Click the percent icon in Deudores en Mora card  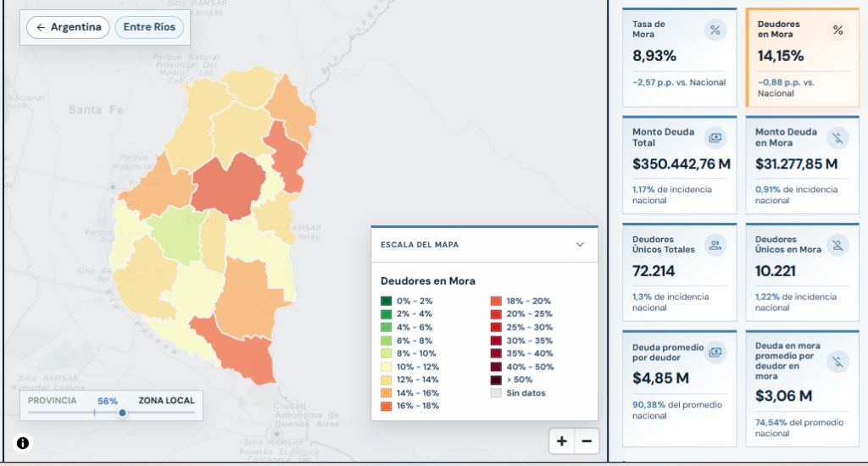837,30
